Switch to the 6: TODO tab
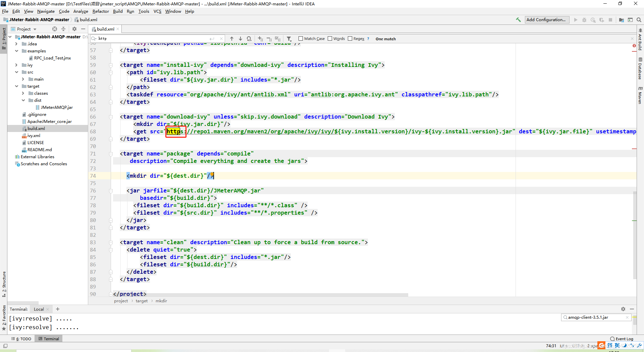644x352 pixels. pyautogui.click(x=21, y=339)
